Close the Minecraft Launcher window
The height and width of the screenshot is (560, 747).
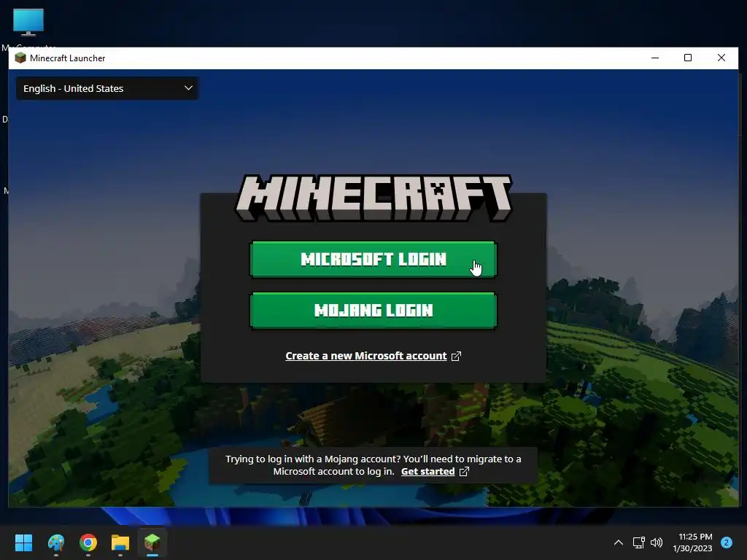pos(721,58)
